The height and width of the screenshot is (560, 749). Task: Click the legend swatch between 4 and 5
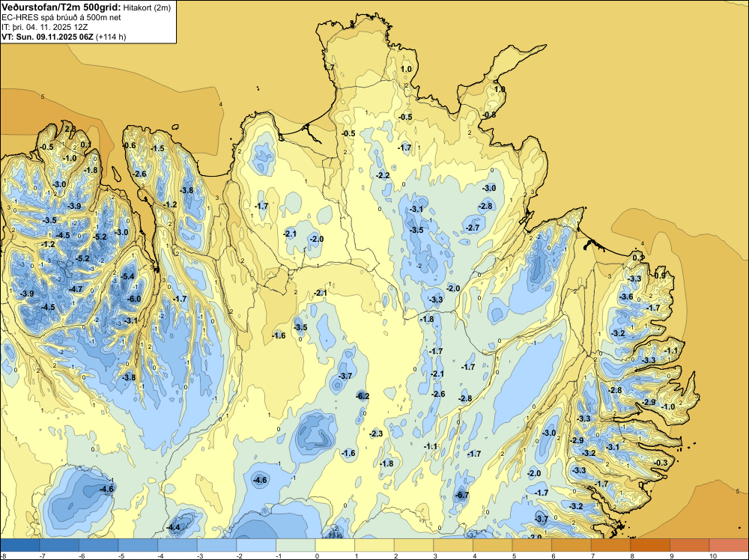[x=493, y=545]
